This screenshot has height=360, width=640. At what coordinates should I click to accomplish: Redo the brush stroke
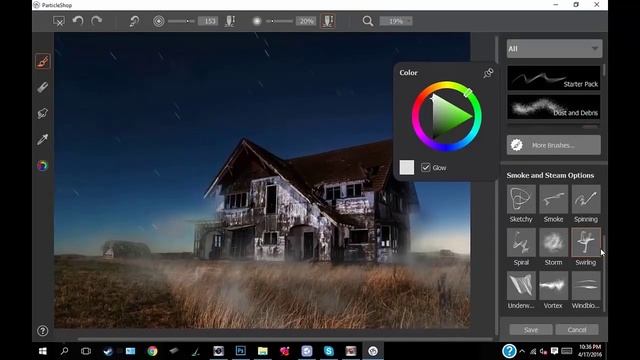click(97, 20)
